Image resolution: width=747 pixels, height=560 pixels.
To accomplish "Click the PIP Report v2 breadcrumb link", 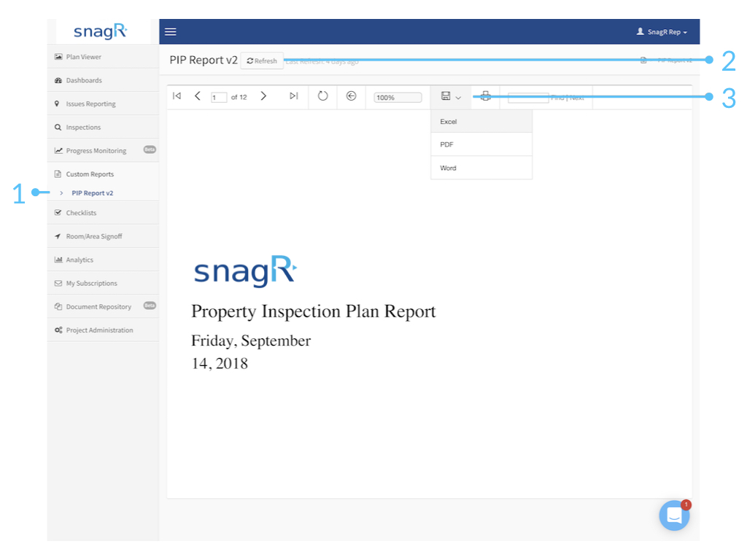I will pos(675,61).
